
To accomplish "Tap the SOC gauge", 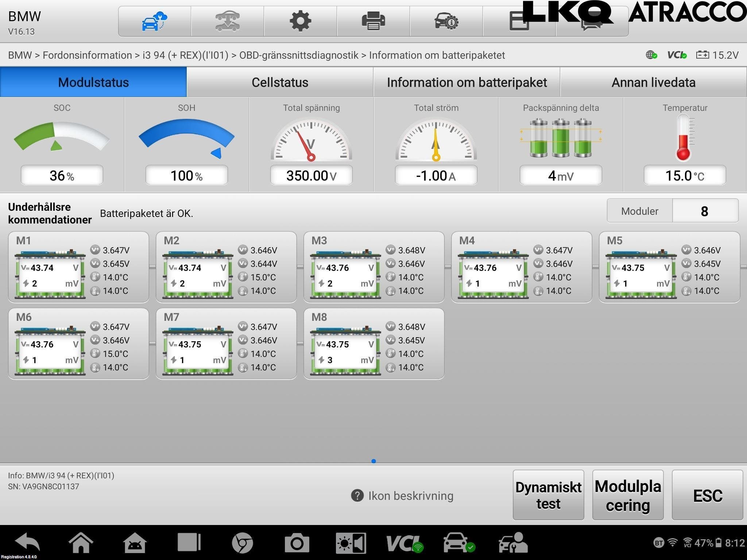I will [x=62, y=137].
